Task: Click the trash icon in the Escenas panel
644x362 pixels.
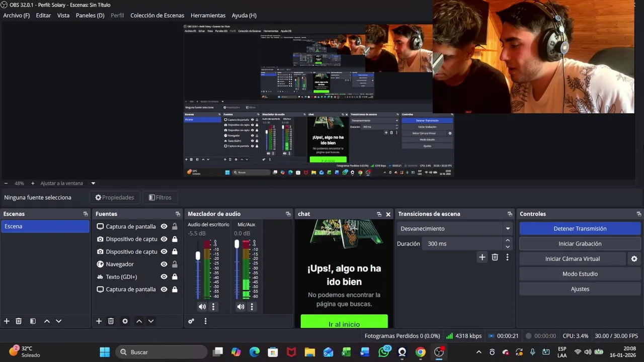Action: pyautogui.click(x=19, y=321)
